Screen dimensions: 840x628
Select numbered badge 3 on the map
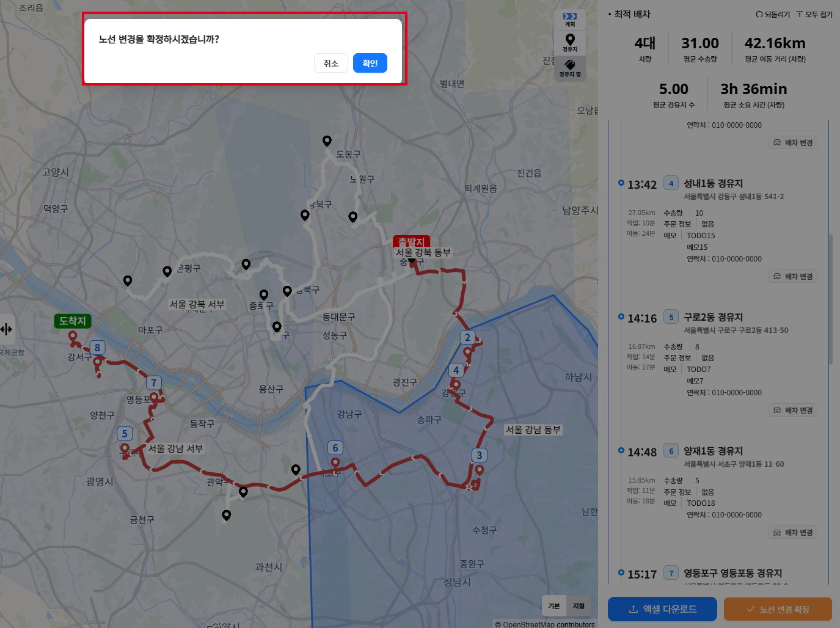(x=479, y=455)
